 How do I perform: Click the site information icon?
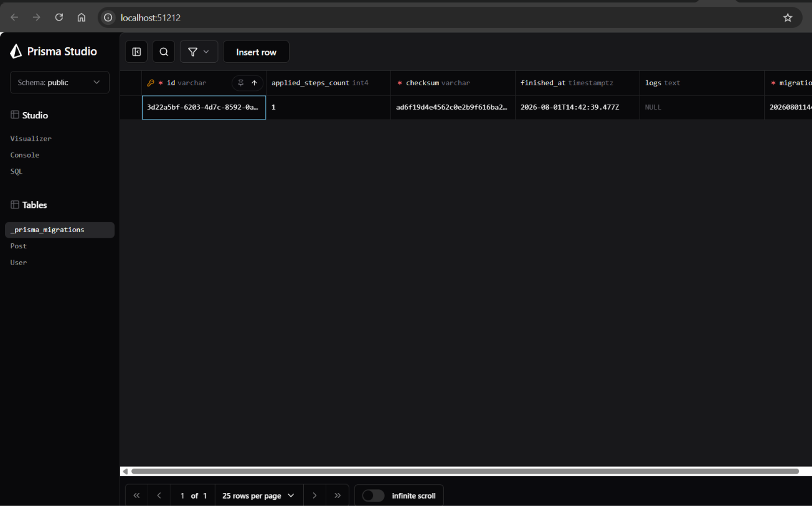108,17
